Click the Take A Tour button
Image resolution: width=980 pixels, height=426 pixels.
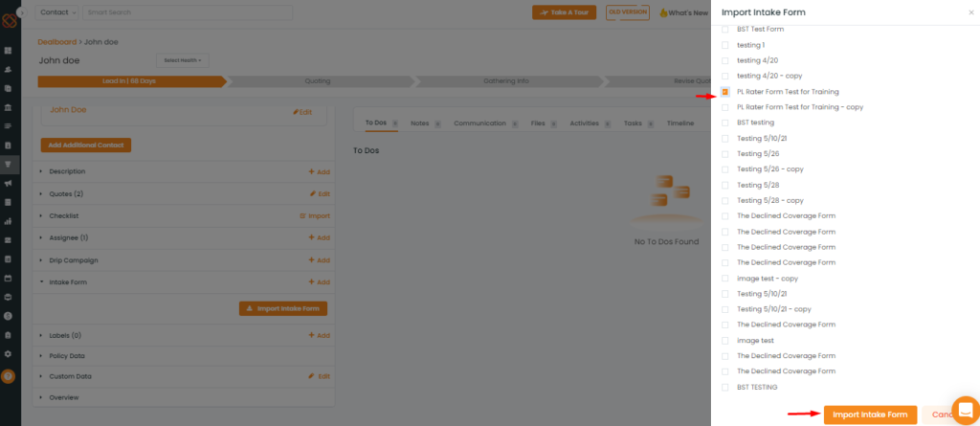point(567,12)
